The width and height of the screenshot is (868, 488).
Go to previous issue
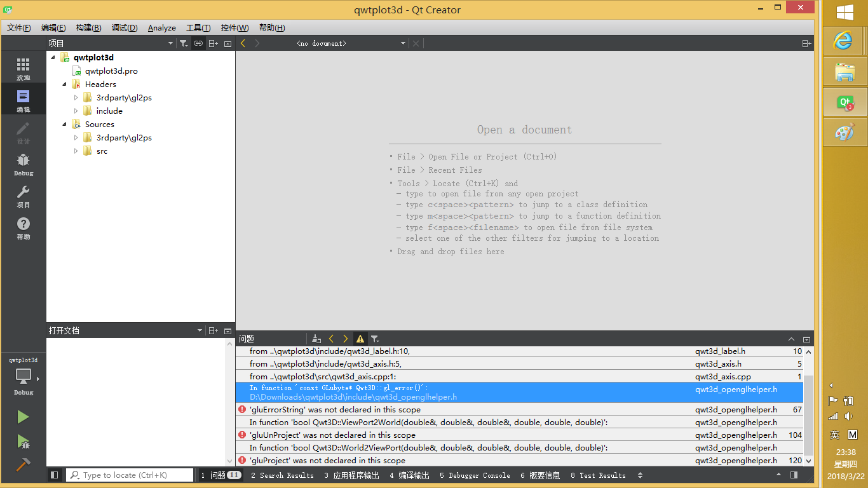point(331,339)
